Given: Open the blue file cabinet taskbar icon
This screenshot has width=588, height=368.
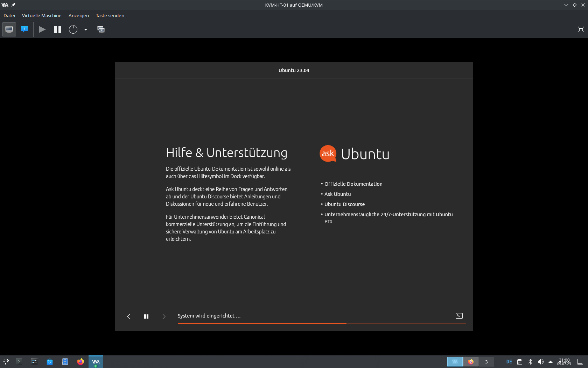Looking at the screenshot, I should 65,362.
